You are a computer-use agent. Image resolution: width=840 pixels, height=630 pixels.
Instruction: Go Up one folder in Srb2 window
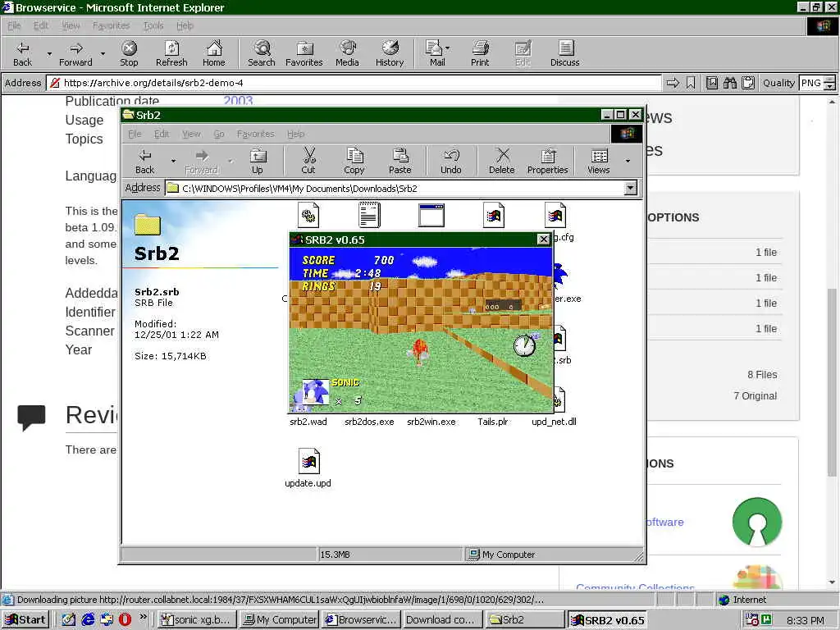tap(258, 162)
